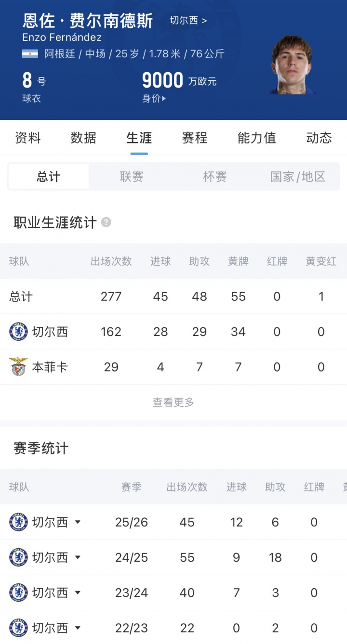Screen dimensions: 347x644
Task: Tap Chelsea crest in 22/23 season row
Action: point(18,628)
